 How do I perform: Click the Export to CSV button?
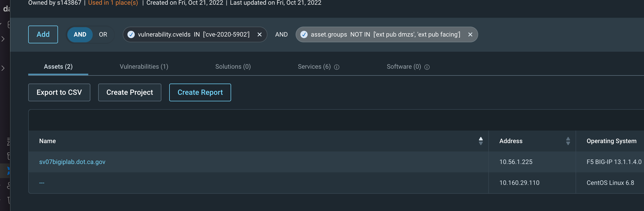[x=59, y=92]
